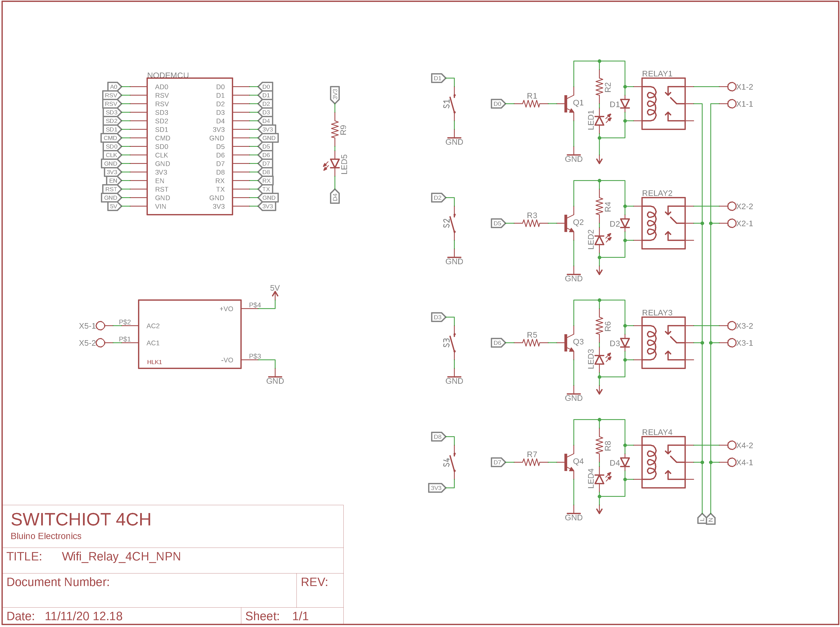Select the LED5 diode symbol
Screen dimensions: 840x627
(x=335, y=164)
